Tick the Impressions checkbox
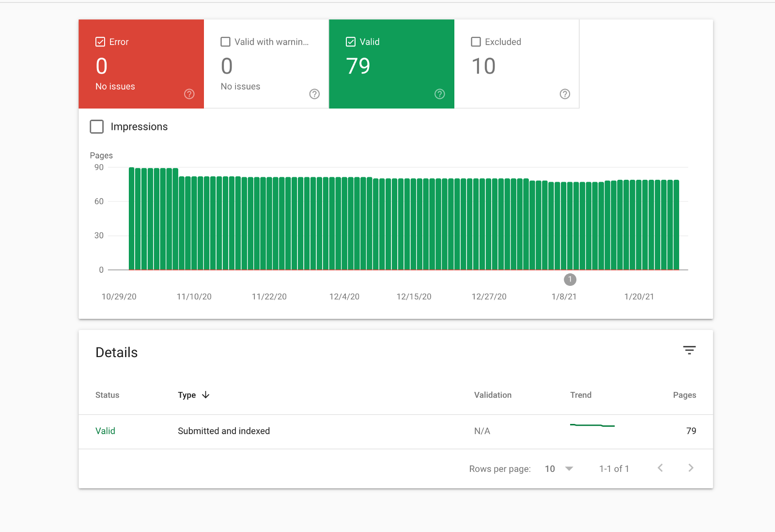Viewport: 775px width, 532px height. (97, 127)
